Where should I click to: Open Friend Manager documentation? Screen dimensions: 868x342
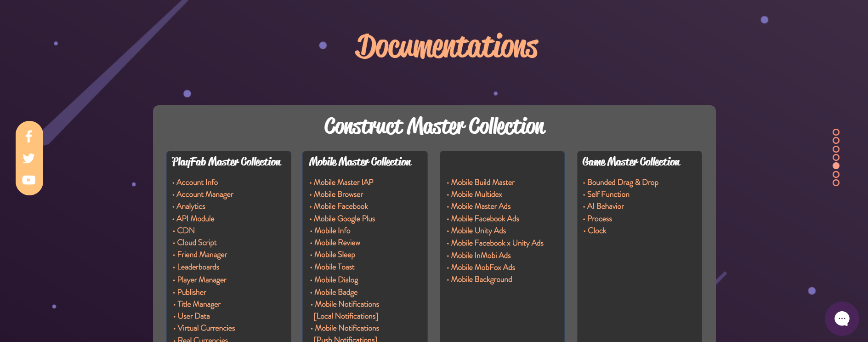pos(202,255)
